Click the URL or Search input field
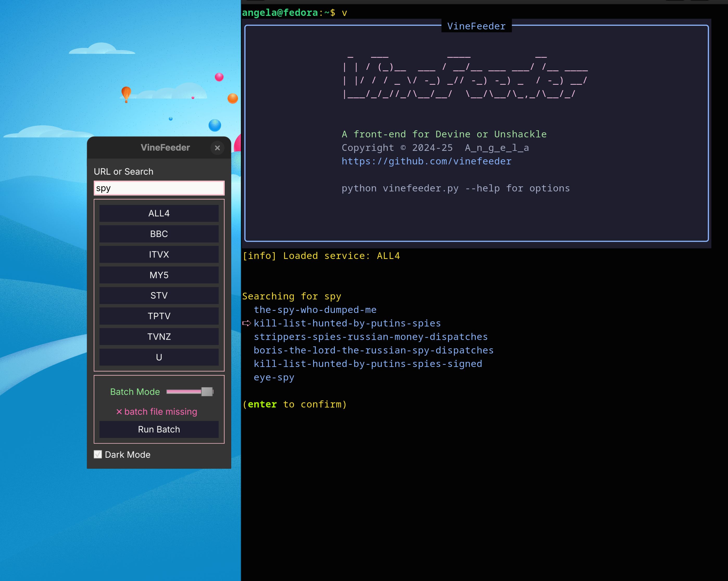This screenshot has height=581, width=728. pos(159,188)
